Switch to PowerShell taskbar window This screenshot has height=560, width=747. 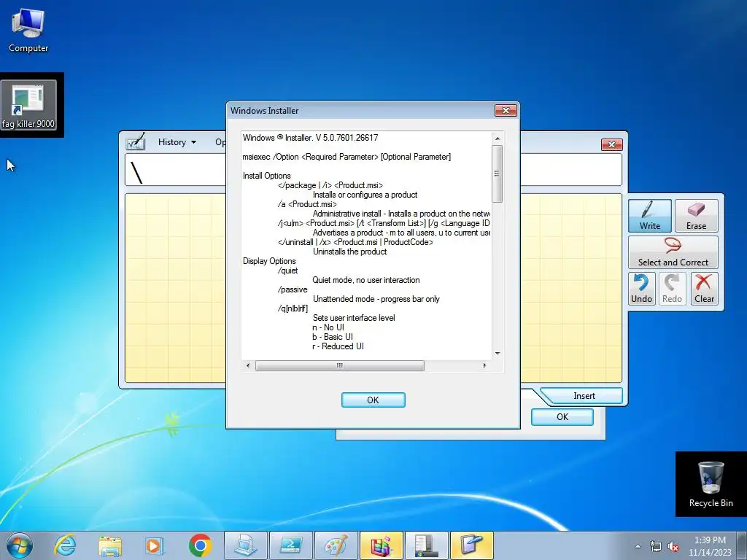[x=291, y=545]
